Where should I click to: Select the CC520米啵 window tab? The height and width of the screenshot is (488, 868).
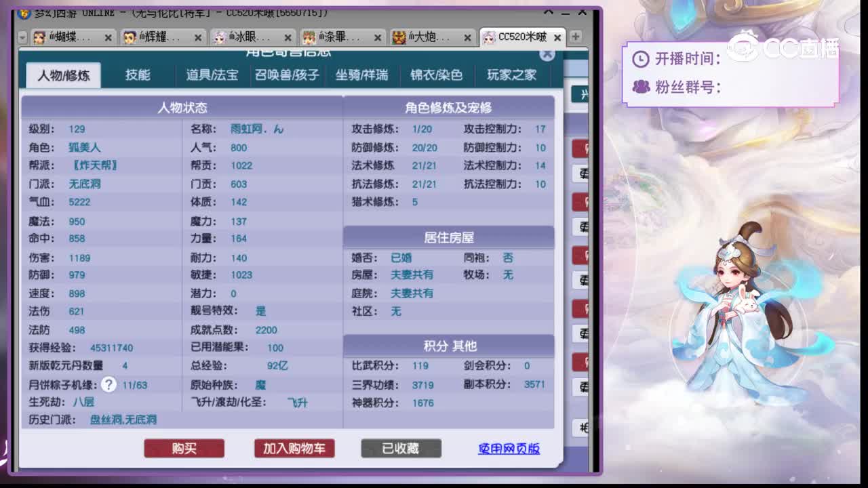(x=522, y=37)
